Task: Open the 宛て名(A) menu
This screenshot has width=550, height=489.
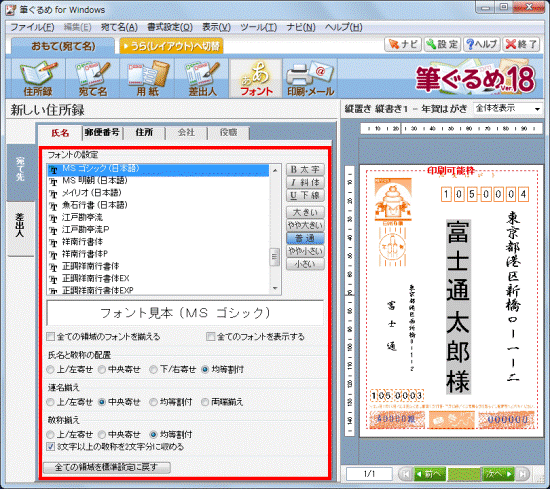Action: tap(119, 27)
